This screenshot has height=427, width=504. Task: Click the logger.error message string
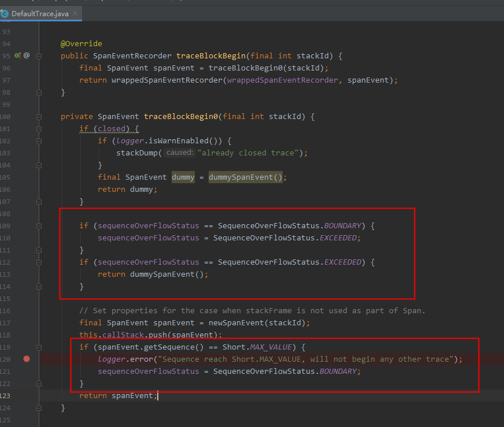306,359
